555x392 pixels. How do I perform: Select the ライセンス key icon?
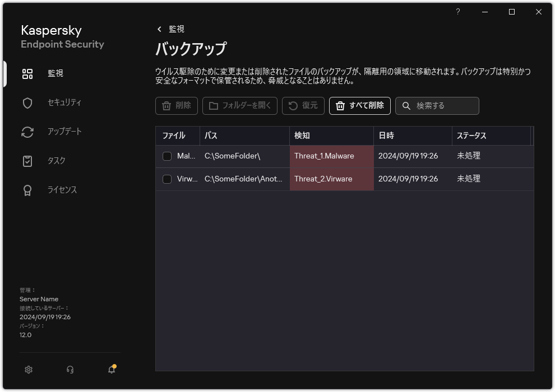tap(27, 190)
